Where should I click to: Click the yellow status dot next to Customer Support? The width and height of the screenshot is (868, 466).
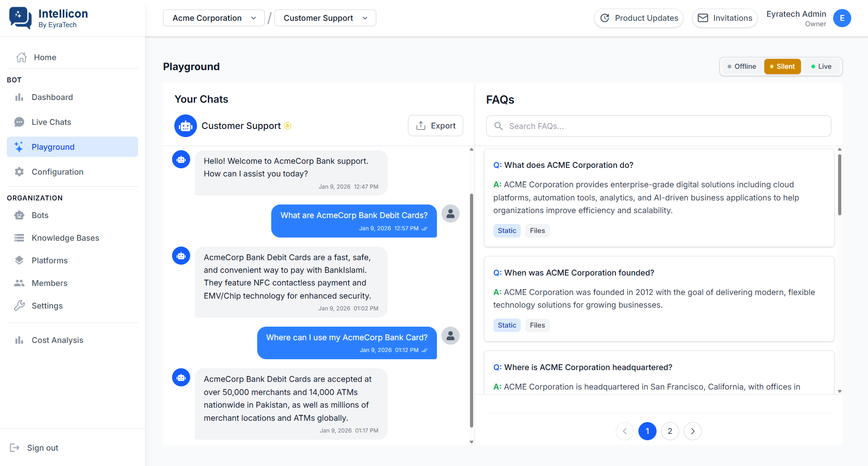pyautogui.click(x=288, y=126)
